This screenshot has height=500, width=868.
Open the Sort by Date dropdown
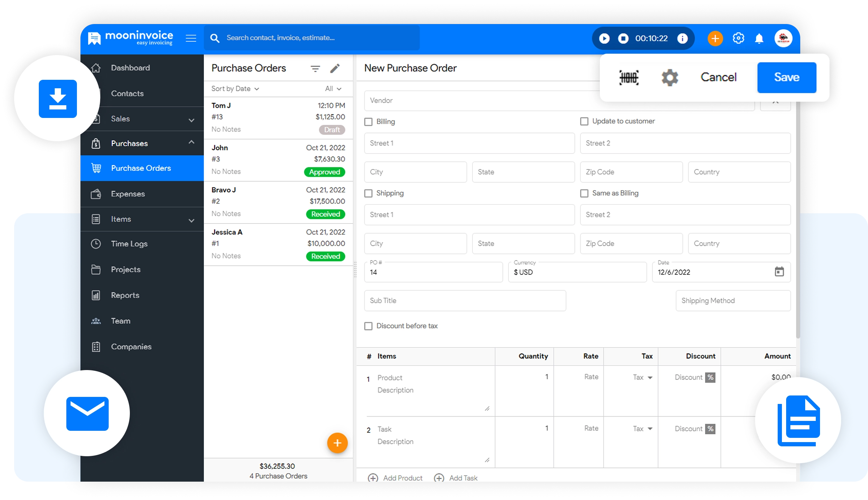235,89
